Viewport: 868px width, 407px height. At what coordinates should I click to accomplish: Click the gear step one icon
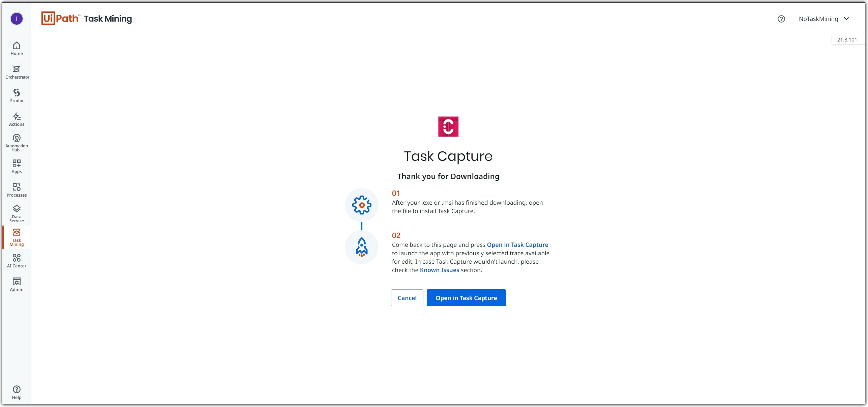point(361,205)
